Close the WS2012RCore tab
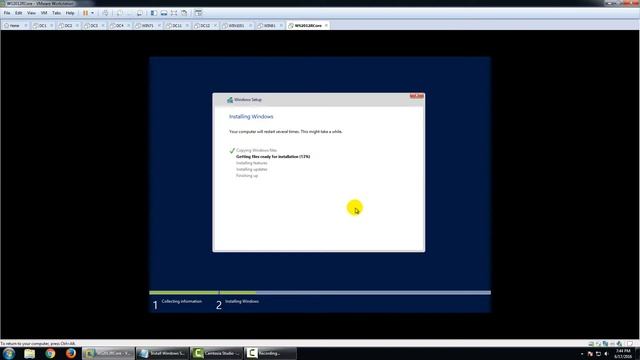This screenshot has height=360, width=640. (326, 25)
